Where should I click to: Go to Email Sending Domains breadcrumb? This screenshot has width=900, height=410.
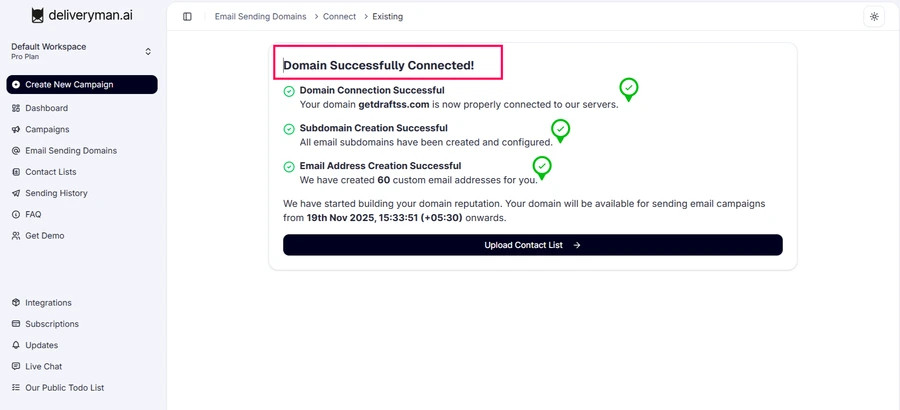pyautogui.click(x=259, y=17)
